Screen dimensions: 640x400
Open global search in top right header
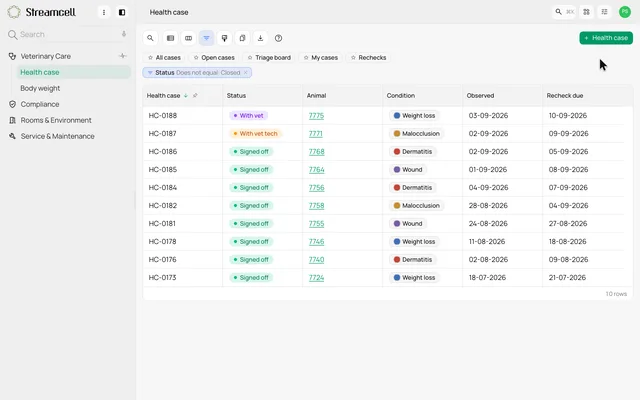click(564, 12)
